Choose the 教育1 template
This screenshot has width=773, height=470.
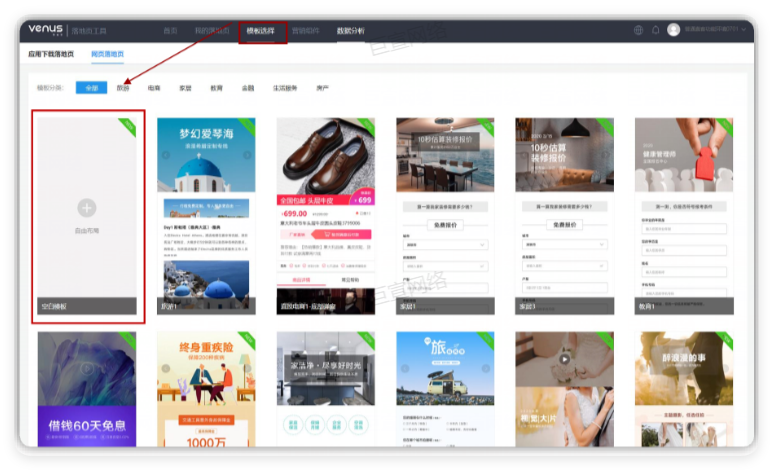684,216
